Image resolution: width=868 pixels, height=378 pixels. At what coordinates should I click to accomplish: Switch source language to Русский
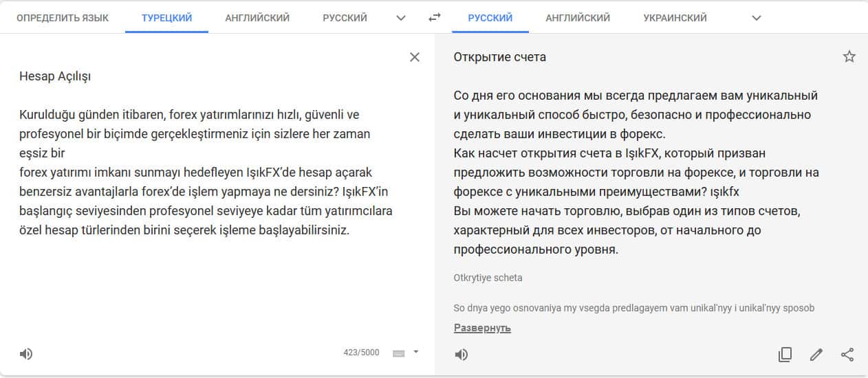(x=345, y=18)
